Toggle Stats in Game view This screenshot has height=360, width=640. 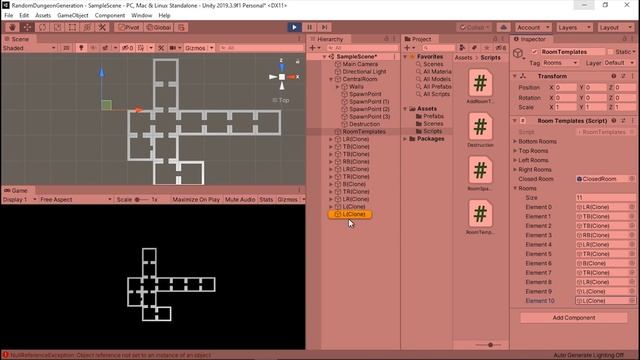coord(266,200)
